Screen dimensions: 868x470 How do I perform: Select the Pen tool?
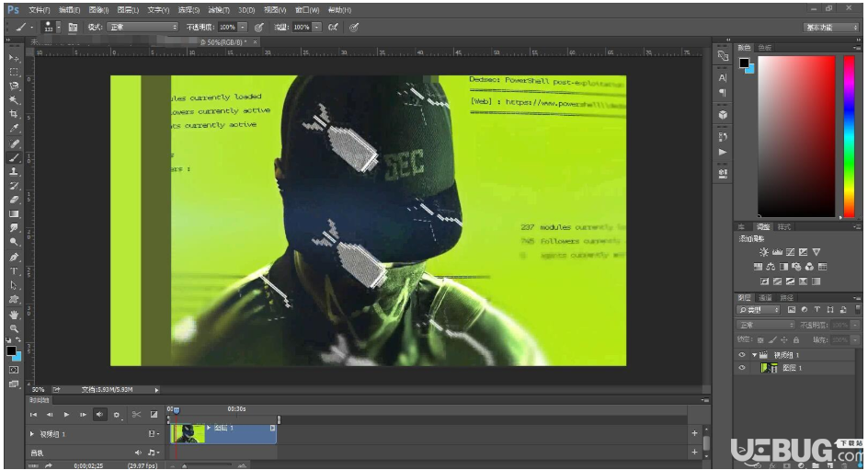pyautogui.click(x=14, y=257)
